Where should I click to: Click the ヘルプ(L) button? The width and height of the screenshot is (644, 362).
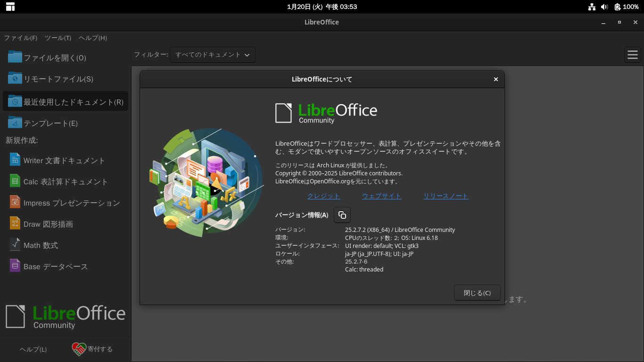pyautogui.click(x=33, y=349)
